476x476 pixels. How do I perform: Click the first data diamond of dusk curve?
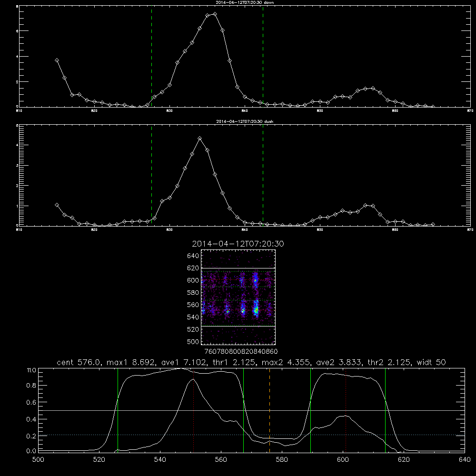pyautogui.click(x=57, y=205)
